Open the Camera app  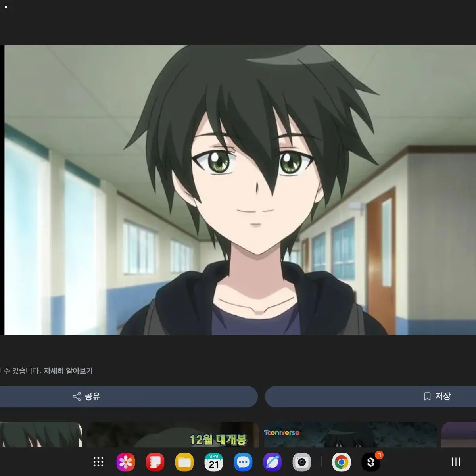click(302, 462)
